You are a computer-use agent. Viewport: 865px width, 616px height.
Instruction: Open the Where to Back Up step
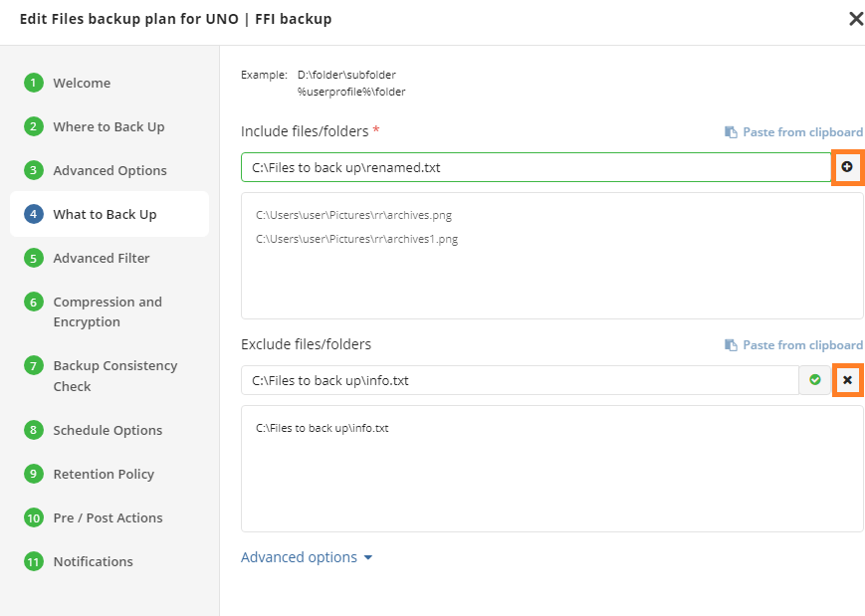(108, 126)
